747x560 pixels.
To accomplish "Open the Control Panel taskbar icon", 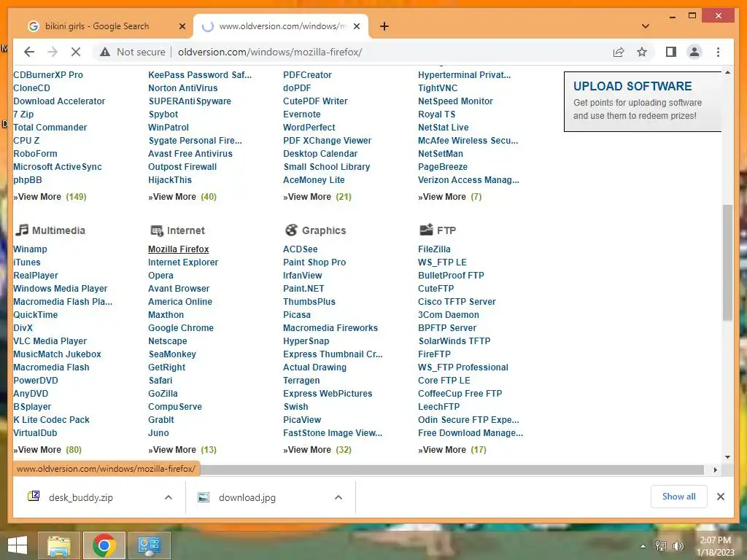I will [150, 545].
